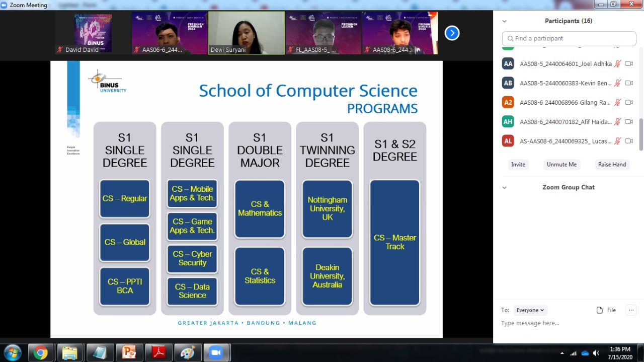Image resolution: width=644 pixels, height=362 pixels.
Task: Click participant name AS-AAS08-6_2440069325_ Lucas
Action: click(x=566, y=141)
